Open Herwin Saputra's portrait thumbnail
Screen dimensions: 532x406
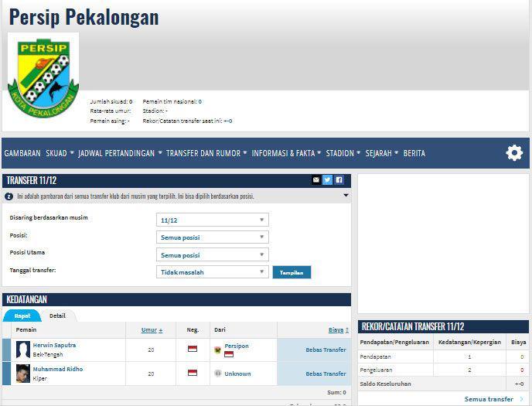(x=23, y=350)
